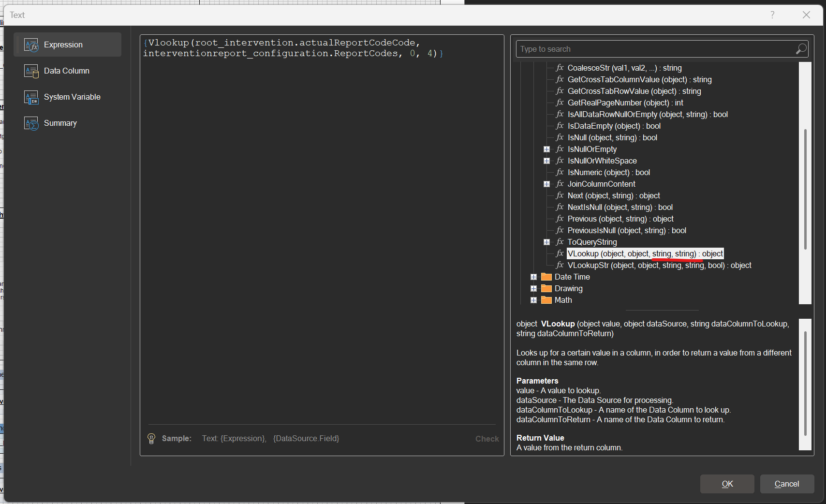Viewport: 826px width, 504px height.
Task: Click the fx icon beside CoalesceStr
Action: [x=560, y=68]
